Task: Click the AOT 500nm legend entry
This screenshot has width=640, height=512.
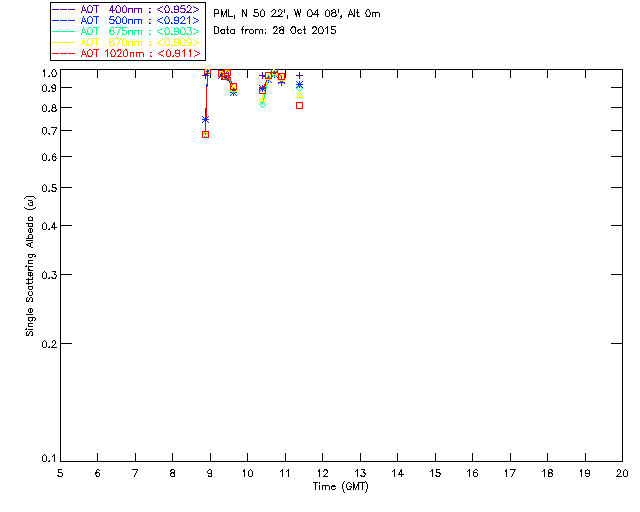Action: [126, 20]
